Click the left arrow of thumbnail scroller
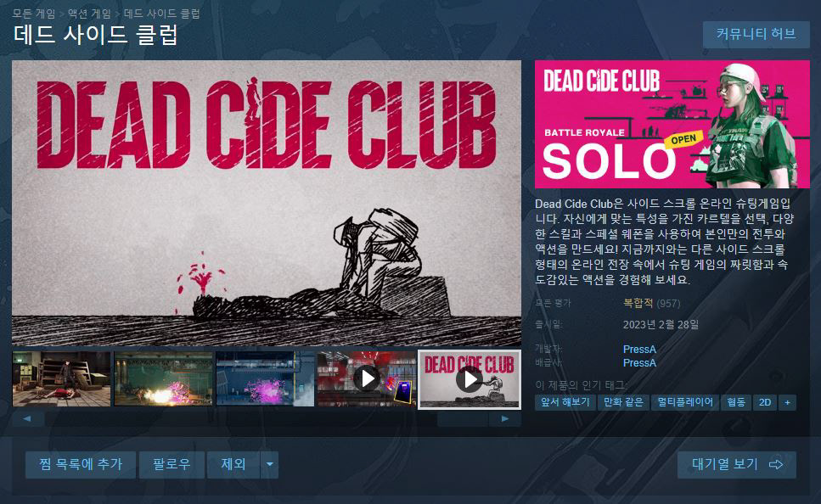The image size is (821, 504). pyautogui.click(x=28, y=418)
